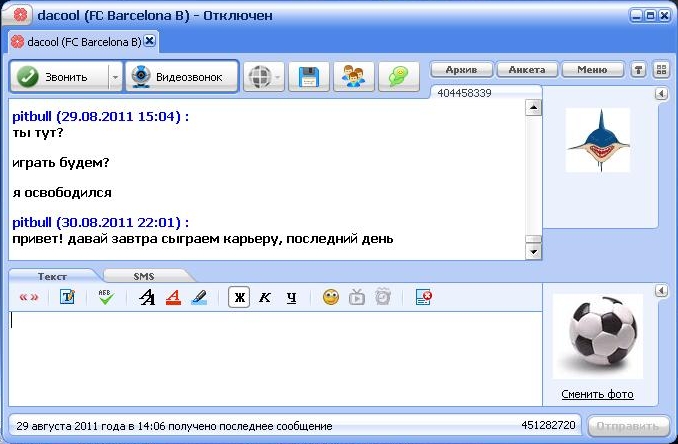Image resolution: width=678 pixels, height=444 pixels.
Task: Click the status bar last message text
Action: point(174,426)
